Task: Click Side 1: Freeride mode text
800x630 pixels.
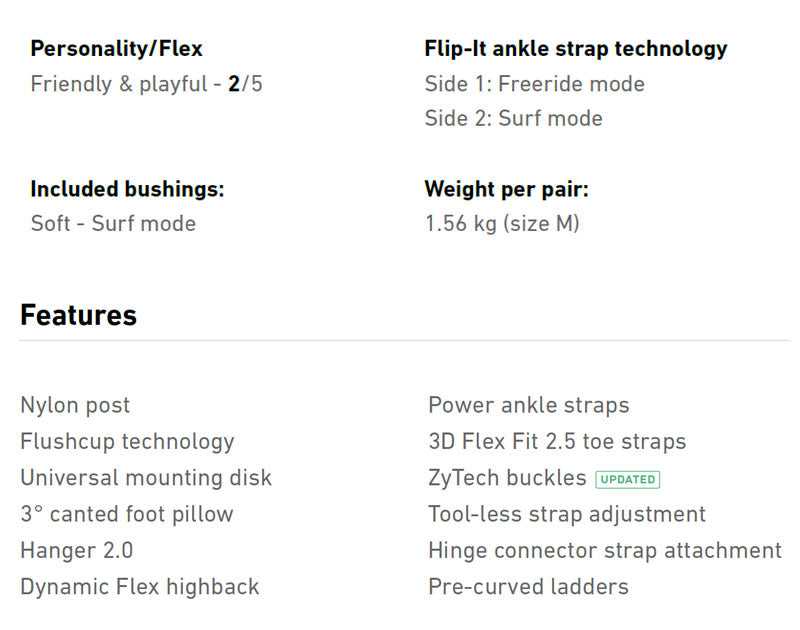Action: point(534,84)
